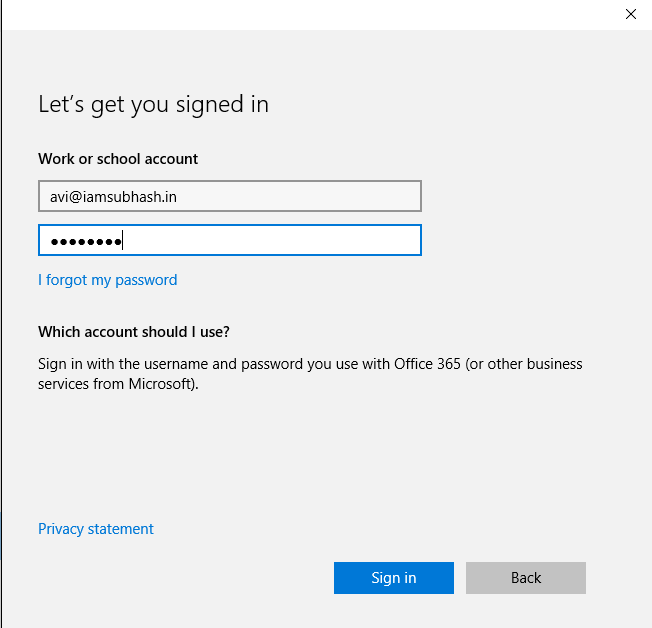Place cursor on avi@iamsubhash.in text

(x=114, y=197)
